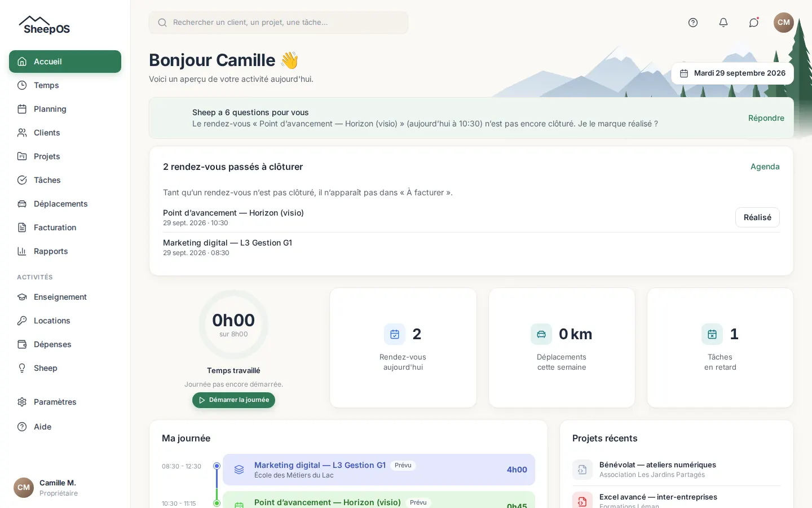Click the search magnifier icon
This screenshot has height=508, width=812.
pos(162,23)
